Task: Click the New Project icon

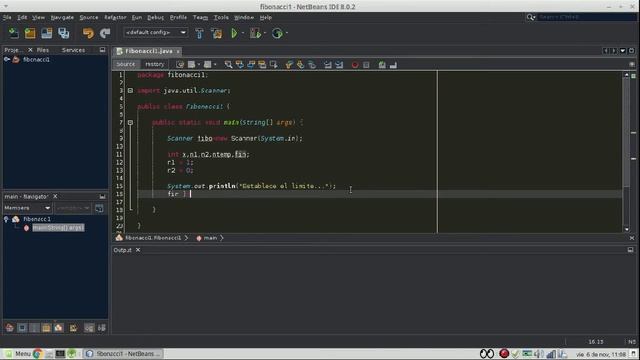Action: [30, 33]
